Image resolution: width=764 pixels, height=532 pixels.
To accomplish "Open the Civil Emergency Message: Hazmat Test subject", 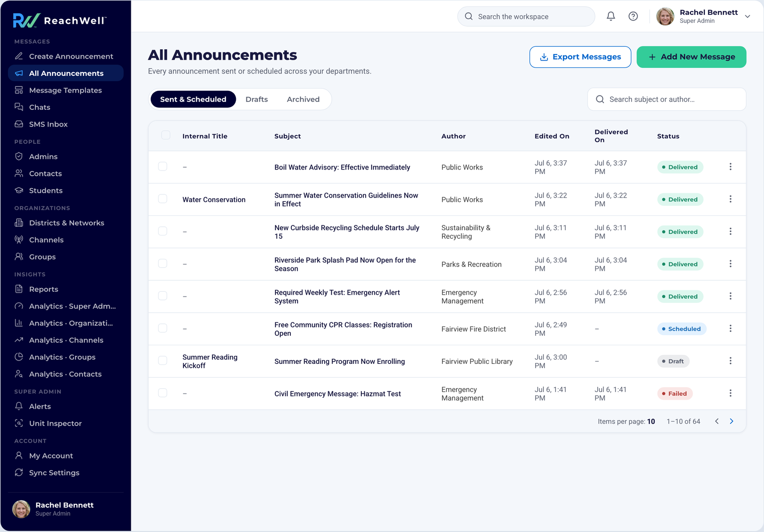I will pyautogui.click(x=338, y=394).
